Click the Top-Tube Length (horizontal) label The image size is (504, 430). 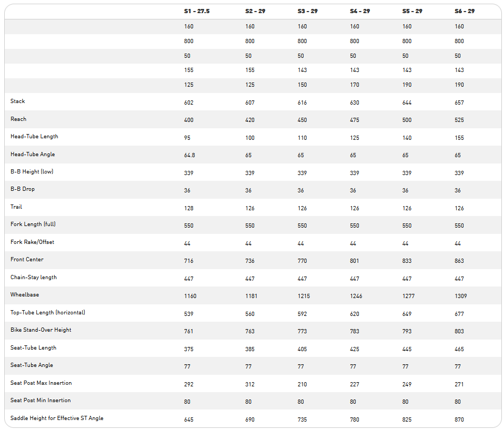(x=48, y=312)
